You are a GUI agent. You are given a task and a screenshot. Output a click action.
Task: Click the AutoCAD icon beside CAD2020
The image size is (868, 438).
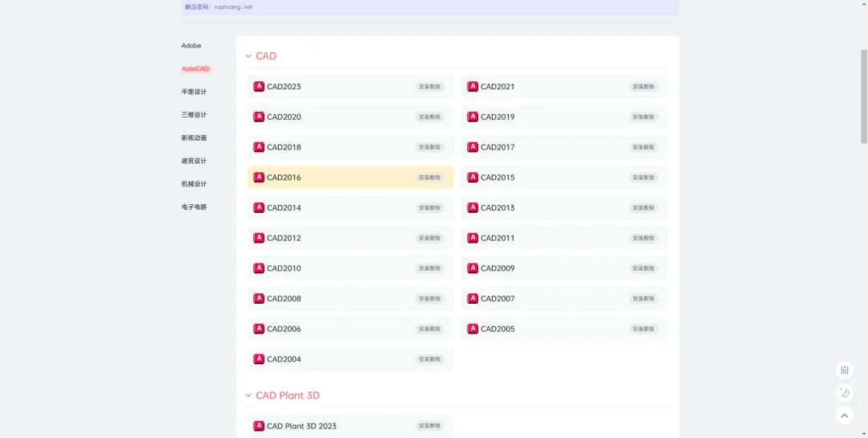click(259, 117)
